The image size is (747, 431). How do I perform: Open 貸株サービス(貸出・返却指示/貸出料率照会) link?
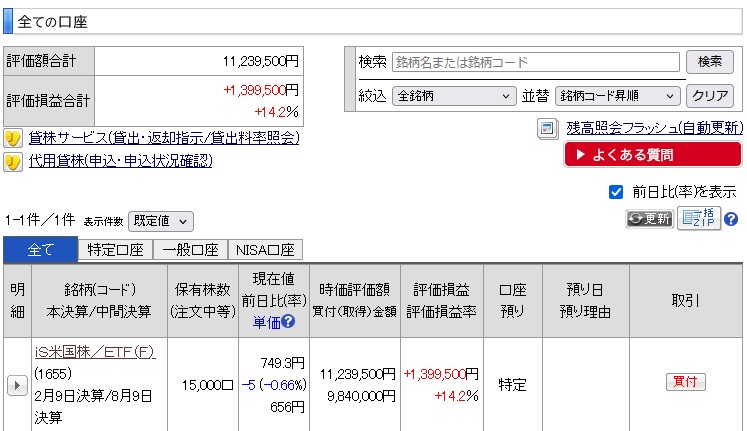click(x=164, y=138)
